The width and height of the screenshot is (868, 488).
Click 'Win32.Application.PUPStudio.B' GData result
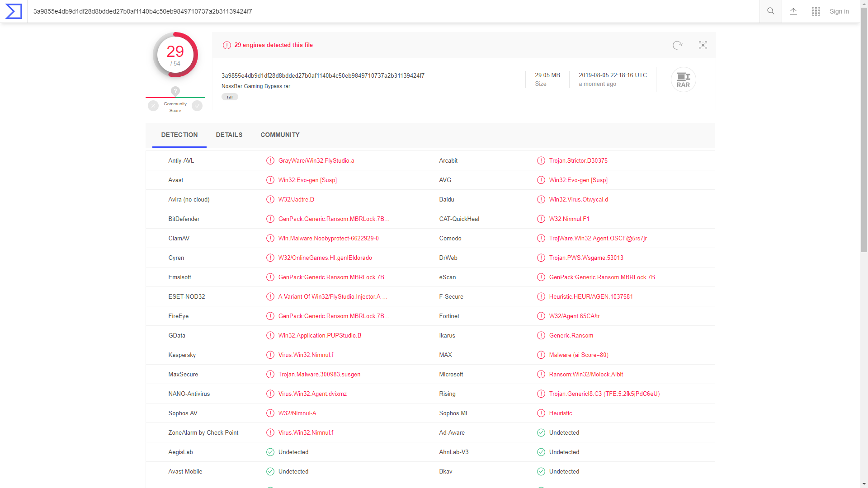click(320, 336)
